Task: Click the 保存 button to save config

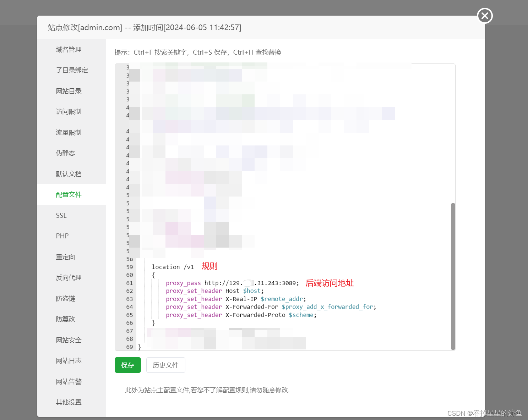Action: 127,365
